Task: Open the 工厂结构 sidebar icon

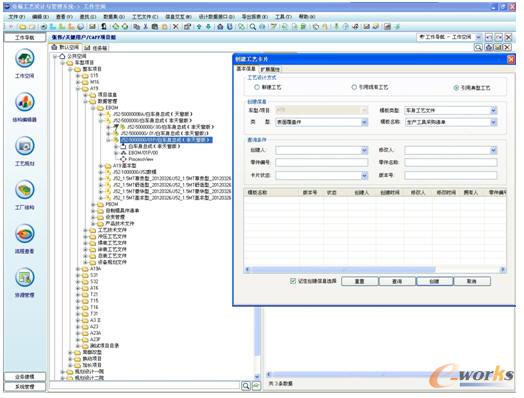Action: (25, 189)
